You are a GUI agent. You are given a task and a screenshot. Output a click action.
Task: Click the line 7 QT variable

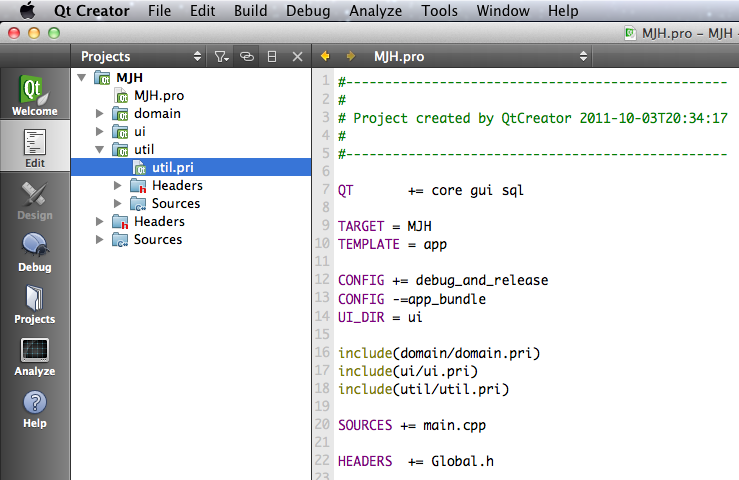click(345, 190)
